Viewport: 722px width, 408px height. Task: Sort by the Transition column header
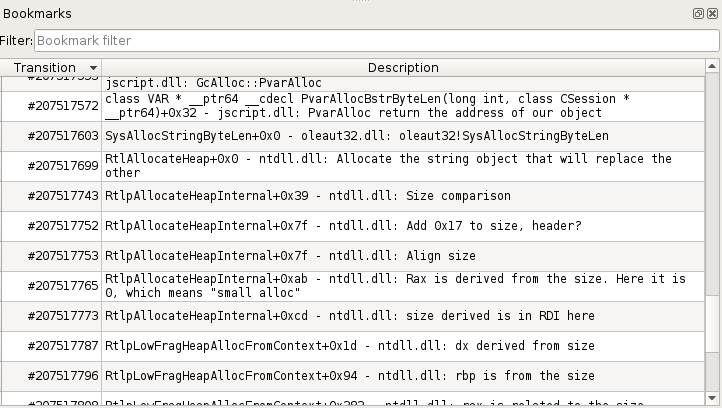51,68
